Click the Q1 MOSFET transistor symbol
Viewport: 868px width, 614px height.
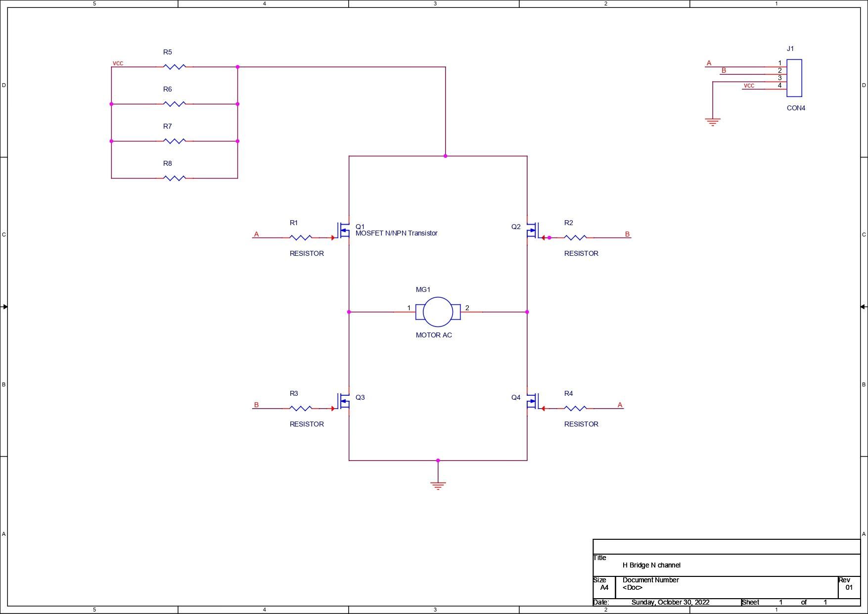(344, 230)
